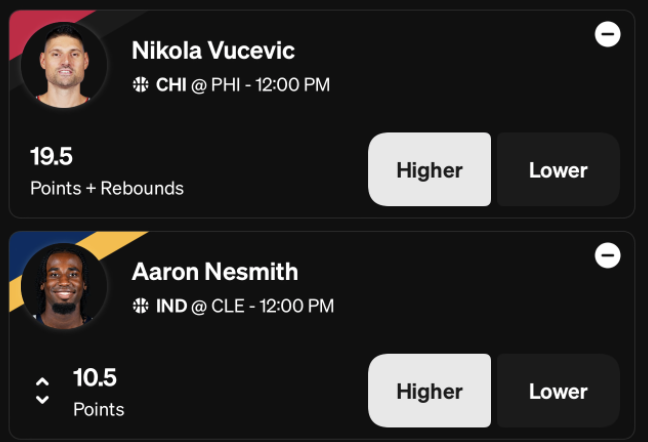648x442 pixels.
Task: Click basketball icon beside CHI @ PHI
Action: [x=141, y=85]
